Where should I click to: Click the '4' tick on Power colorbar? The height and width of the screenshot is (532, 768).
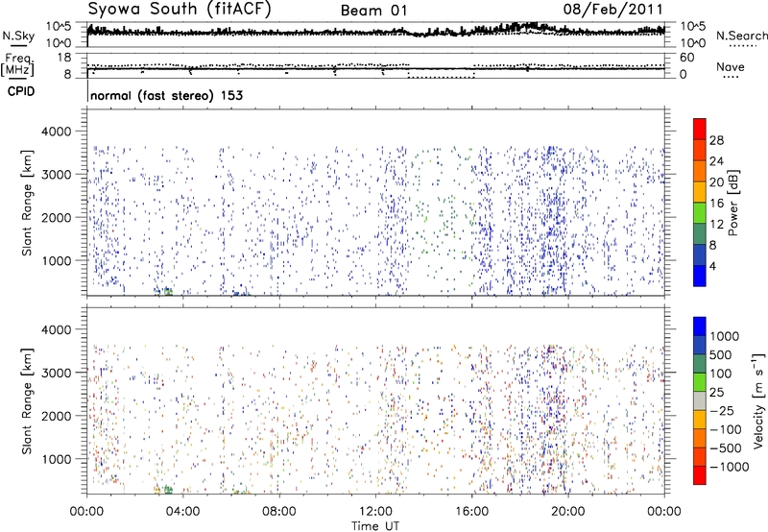tap(713, 267)
